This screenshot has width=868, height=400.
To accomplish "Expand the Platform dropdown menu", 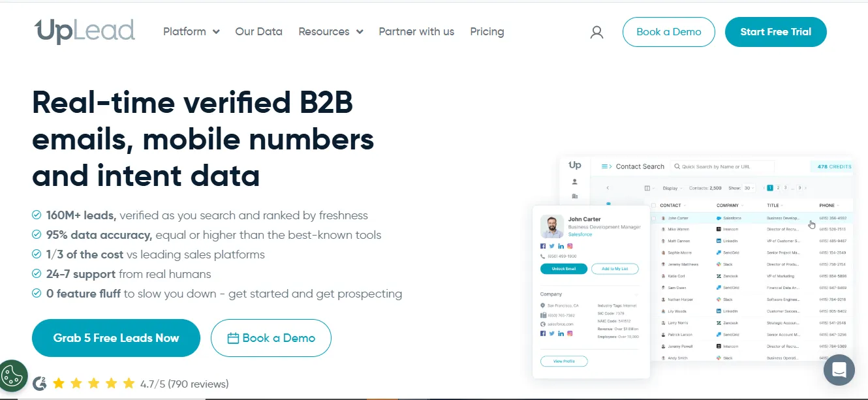I will pyautogui.click(x=191, y=31).
